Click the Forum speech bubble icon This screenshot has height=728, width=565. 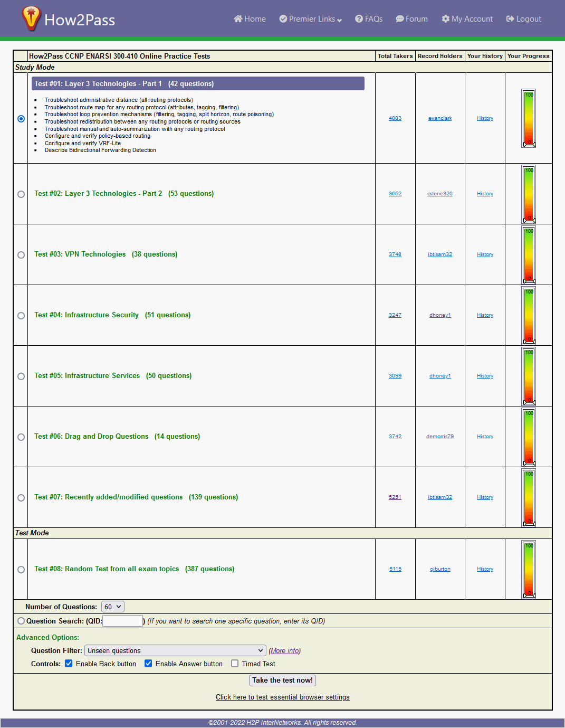(400, 19)
